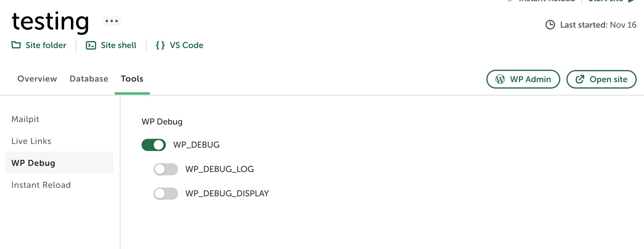This screenshot has width=644, height=249.
Task: Click the Site shell link text
Action: click(x=118, y=45)
